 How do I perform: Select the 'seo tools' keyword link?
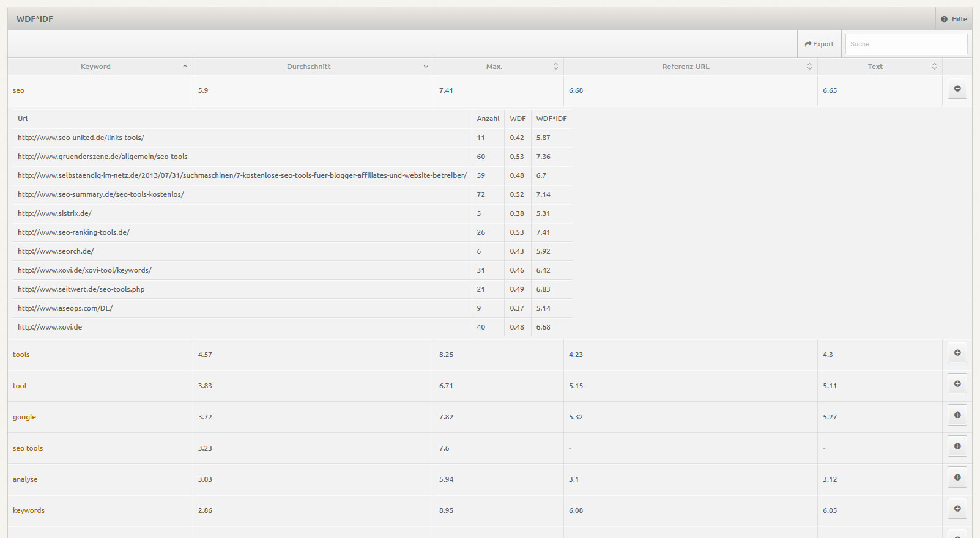[28, 448]
